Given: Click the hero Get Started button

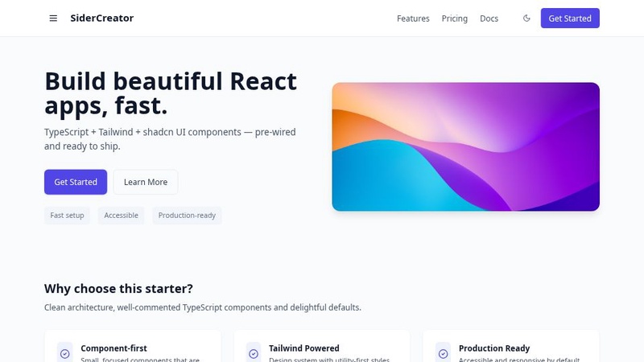Looking at the screenshot, I should click(x=76, y=182).
